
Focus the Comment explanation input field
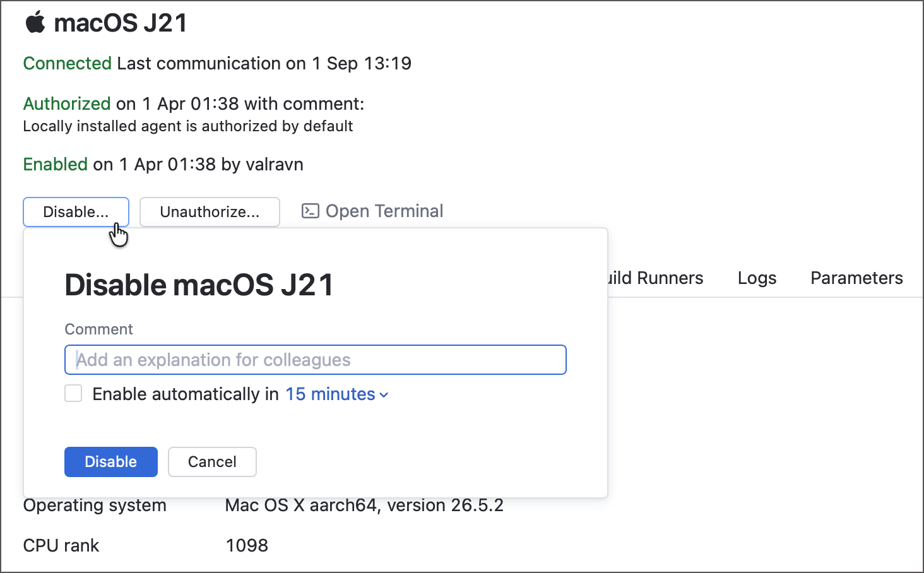pyautogui.click(x=316, y=360)
